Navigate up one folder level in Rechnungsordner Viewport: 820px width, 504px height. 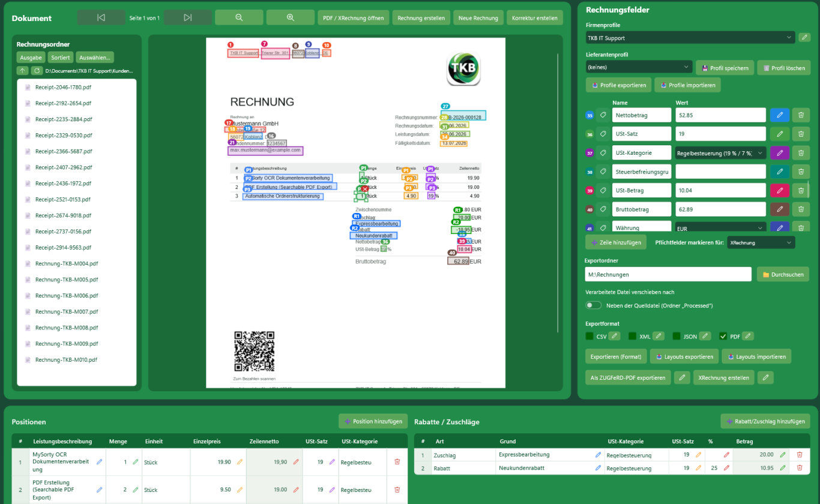tap(22, 71)
